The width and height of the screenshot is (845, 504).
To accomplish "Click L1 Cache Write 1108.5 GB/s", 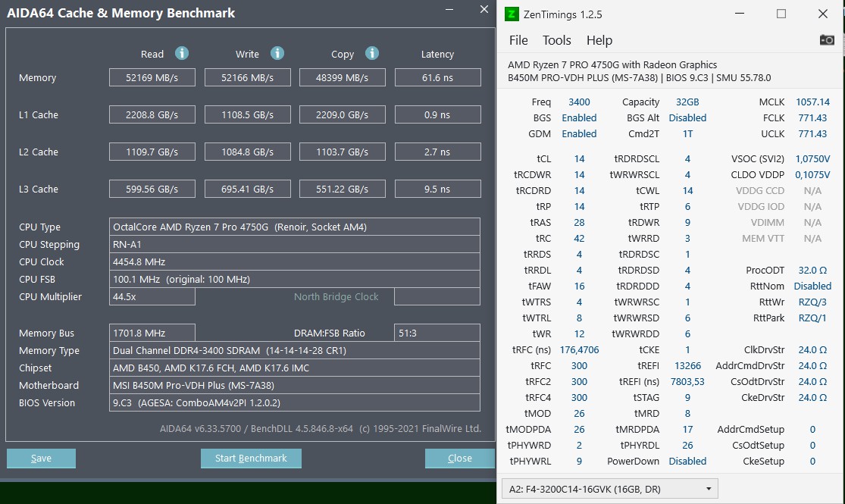I will (247, 114).
